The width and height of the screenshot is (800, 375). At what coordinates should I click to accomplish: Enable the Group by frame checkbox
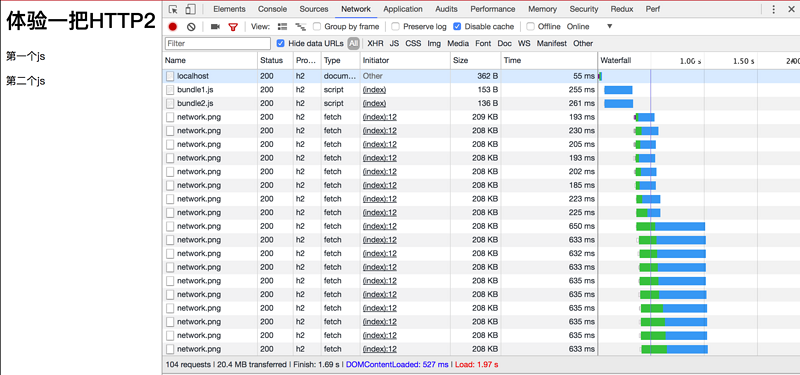pos(317,27)
